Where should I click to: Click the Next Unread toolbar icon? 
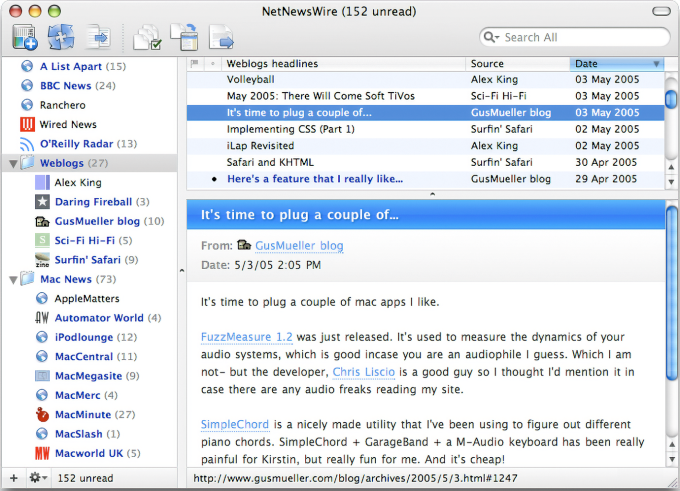click(98, 37)
